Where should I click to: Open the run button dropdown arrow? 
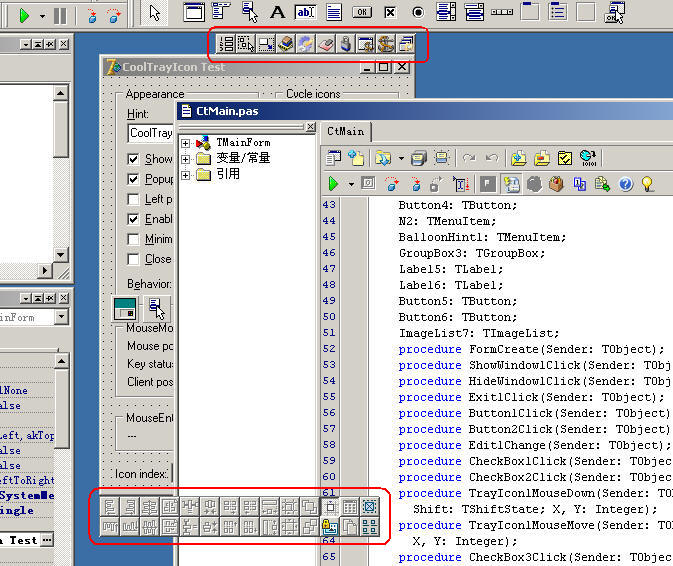[42, 16]
